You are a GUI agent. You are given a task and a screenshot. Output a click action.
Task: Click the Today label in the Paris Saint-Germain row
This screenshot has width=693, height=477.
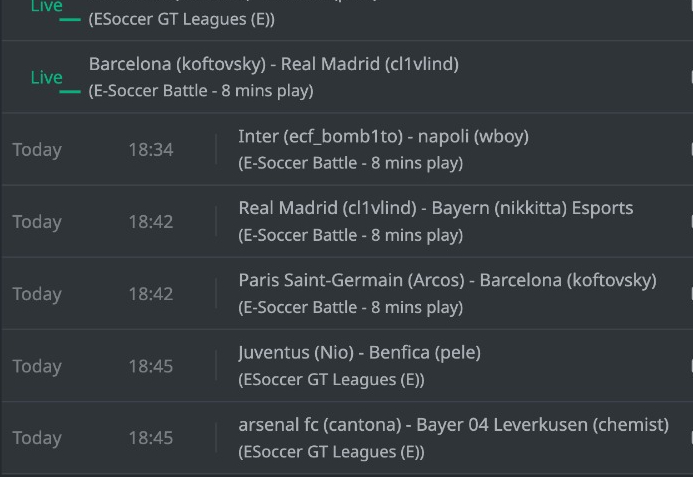pos(37,294)
